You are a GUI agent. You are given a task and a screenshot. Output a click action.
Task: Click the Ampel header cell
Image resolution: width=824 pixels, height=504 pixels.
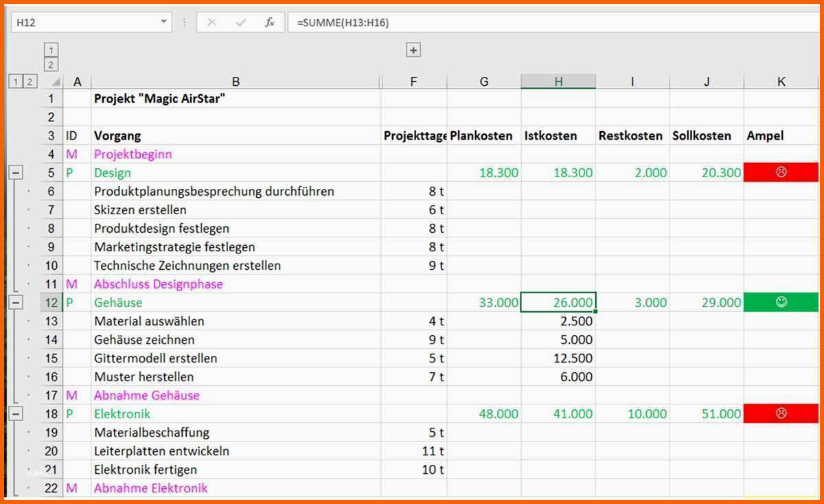[x=781, y=136]
